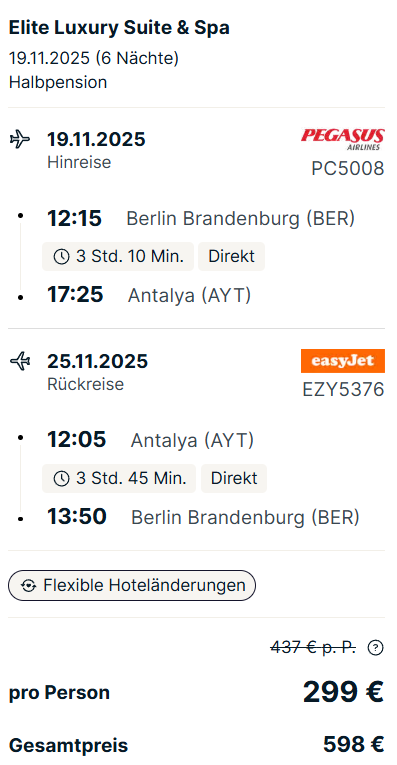Click flight number EZY5376

coord(343,390)
